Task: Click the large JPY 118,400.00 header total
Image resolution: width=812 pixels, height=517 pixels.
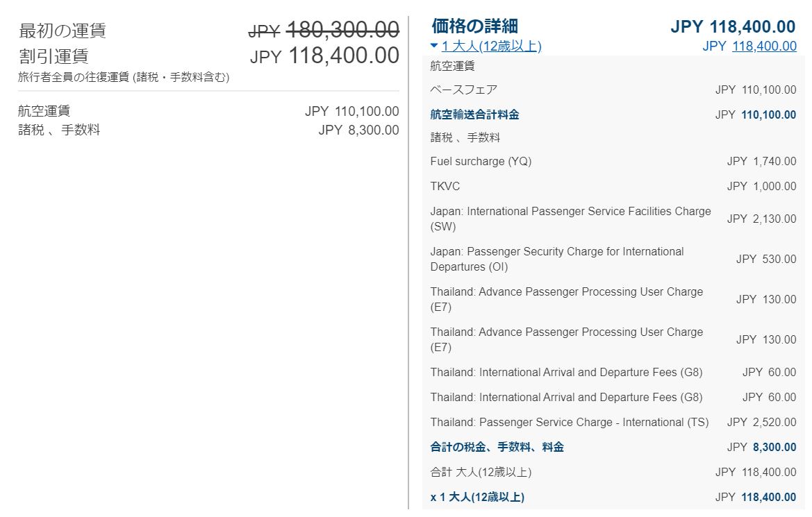Action: click(x=733, y=26)
